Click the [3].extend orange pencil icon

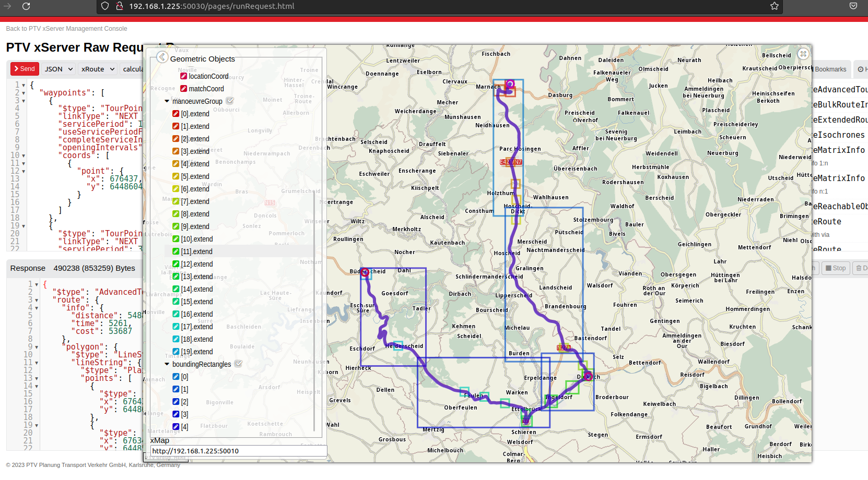[x=176, y=151]
